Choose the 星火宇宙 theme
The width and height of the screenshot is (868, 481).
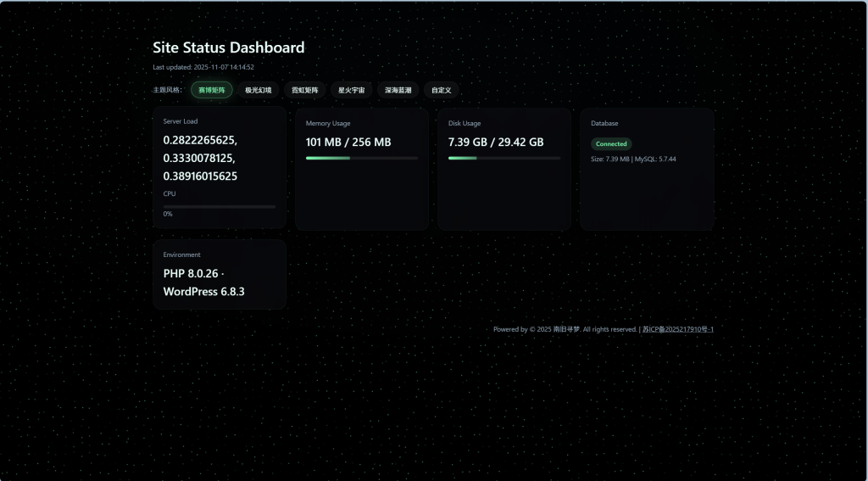pos(351,90)
